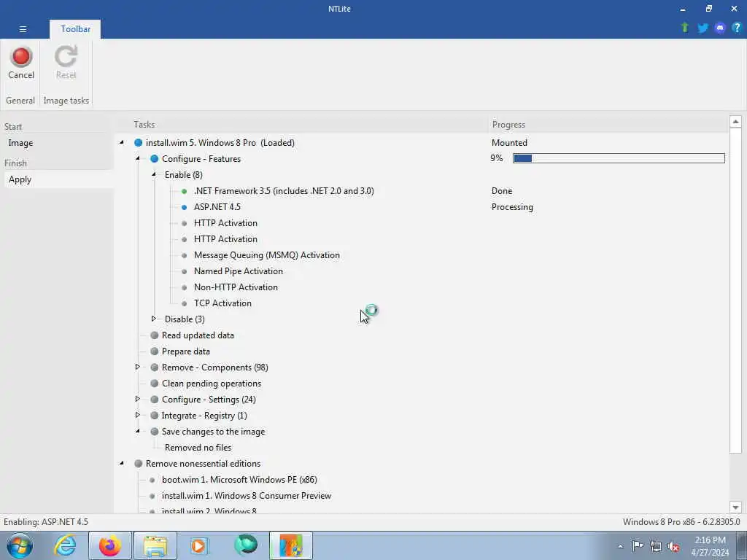This screenshot has width=747, height=560.
Task: Click the gray dot beside Configure - Settings
Action: click(x=155, y=400)
